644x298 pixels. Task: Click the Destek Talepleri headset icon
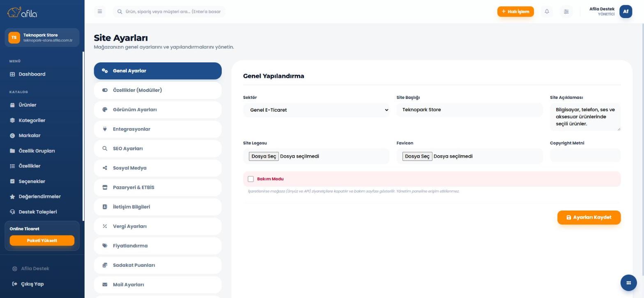[x=12, y=212]
